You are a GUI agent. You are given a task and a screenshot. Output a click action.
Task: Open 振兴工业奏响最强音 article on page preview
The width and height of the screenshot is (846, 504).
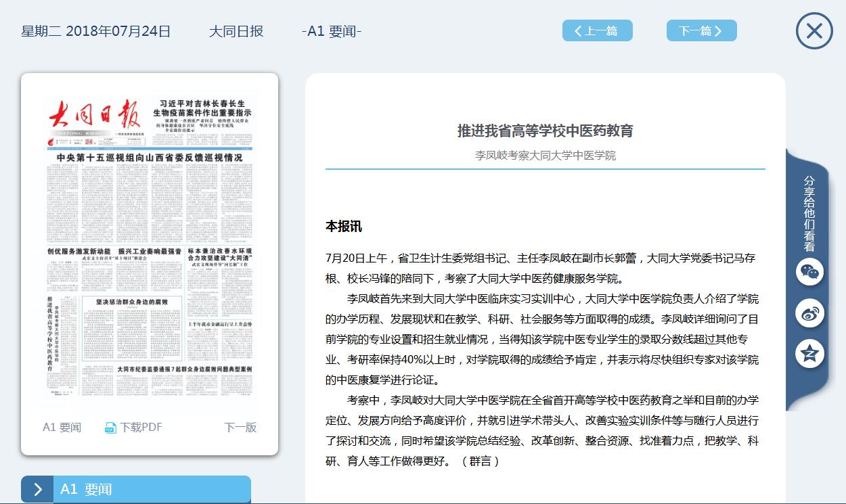click(150, 251)
